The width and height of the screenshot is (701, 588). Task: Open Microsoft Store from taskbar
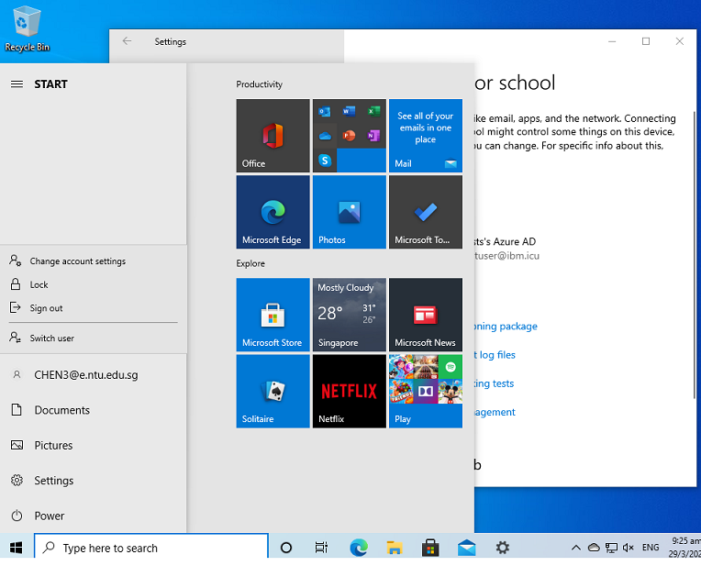430,548
